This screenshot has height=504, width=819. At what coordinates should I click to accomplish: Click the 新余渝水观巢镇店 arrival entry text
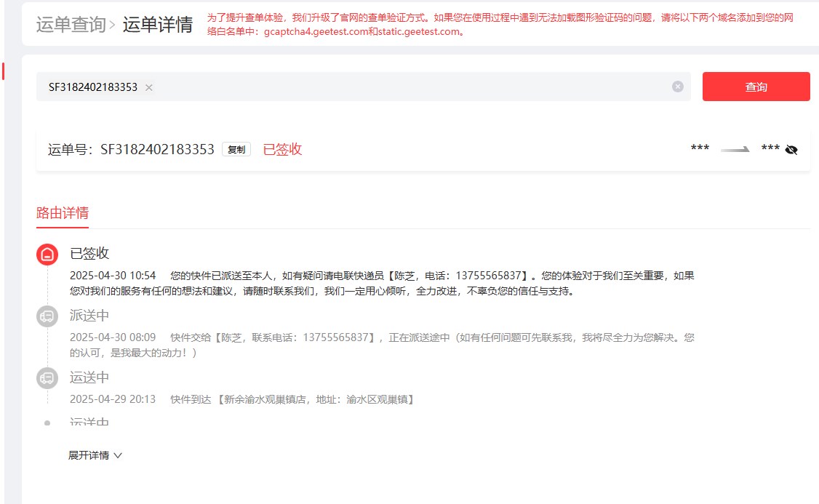293,399
